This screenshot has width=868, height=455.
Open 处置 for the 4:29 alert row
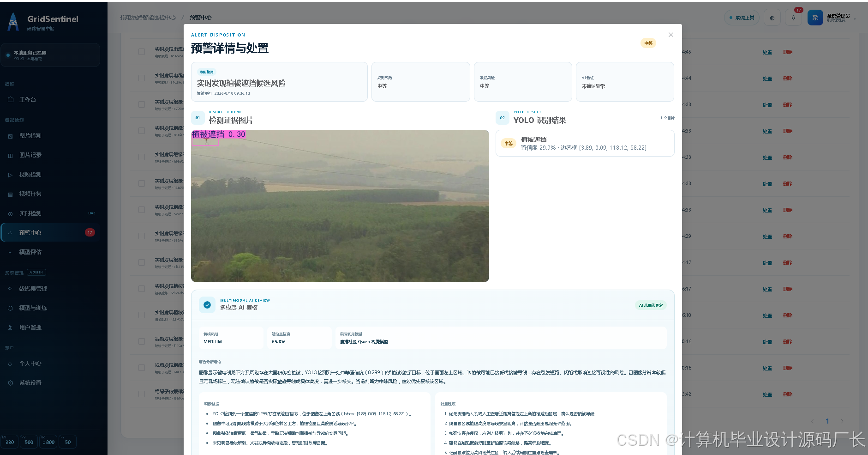tap(767, 237)
